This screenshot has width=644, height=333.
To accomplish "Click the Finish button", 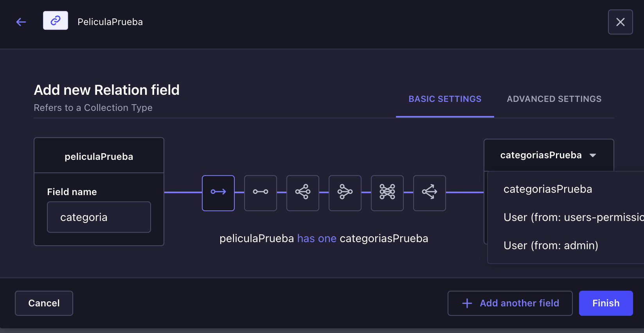I will pos(606,303).
